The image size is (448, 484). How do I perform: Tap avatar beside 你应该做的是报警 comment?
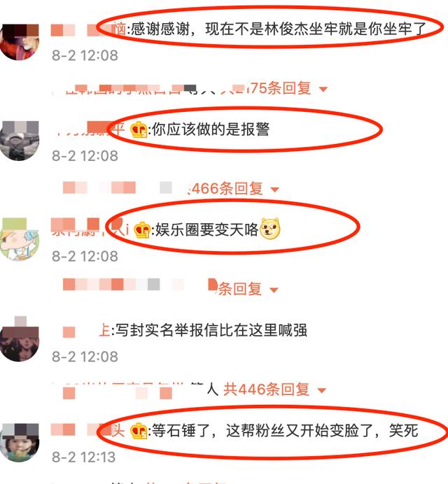20,141
